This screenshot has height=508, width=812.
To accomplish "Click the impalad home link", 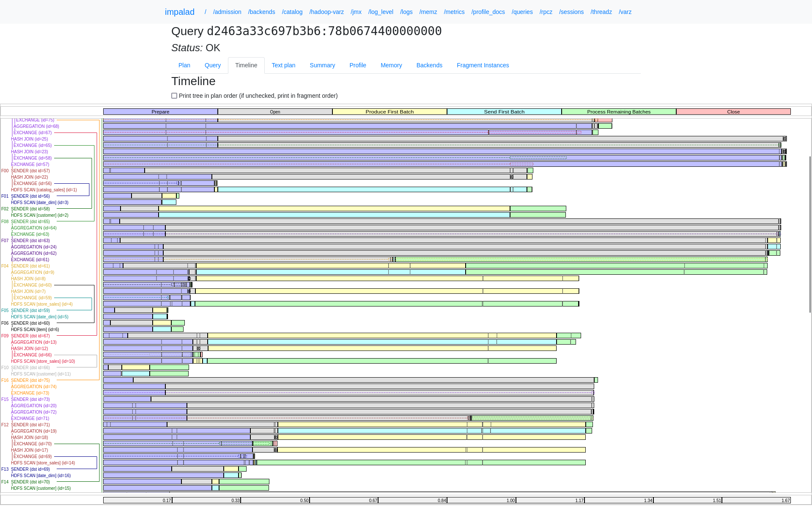I will point(180,12).
